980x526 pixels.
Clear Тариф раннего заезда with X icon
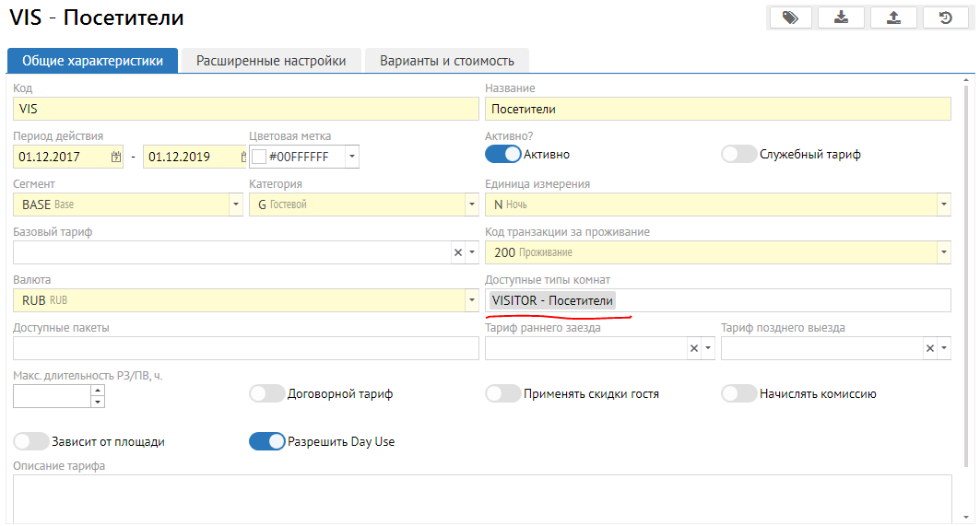click(694, 348)
